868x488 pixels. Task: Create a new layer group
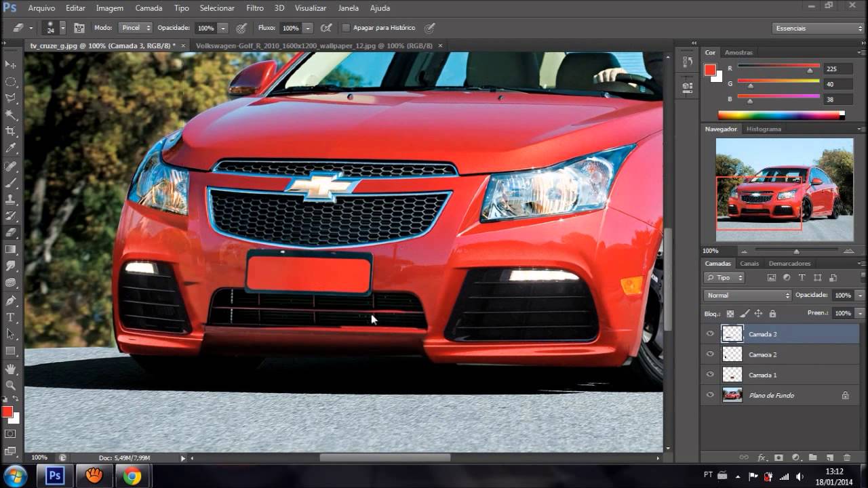[x=812, y=458]
